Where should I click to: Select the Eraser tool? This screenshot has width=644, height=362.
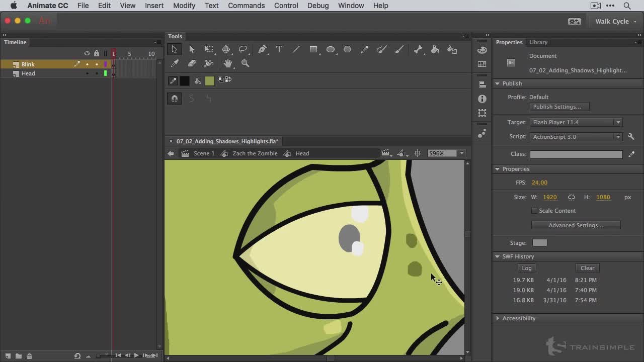tap(192, 63)
